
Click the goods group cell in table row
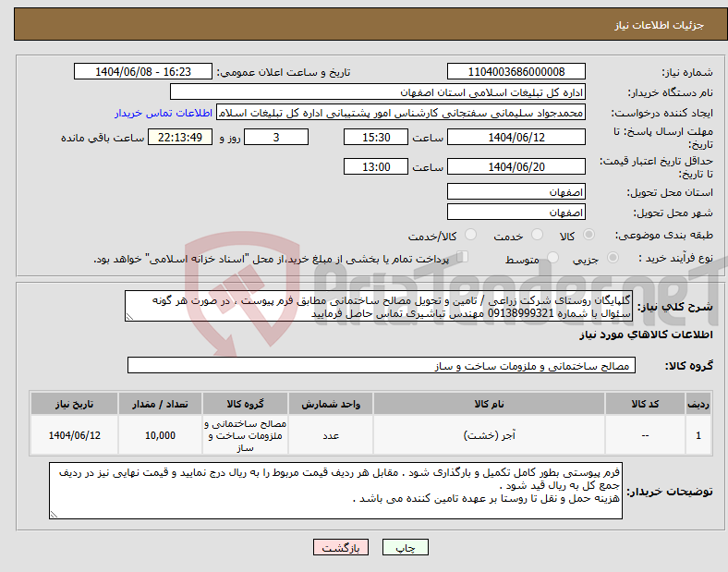click(x=245, y=435)
